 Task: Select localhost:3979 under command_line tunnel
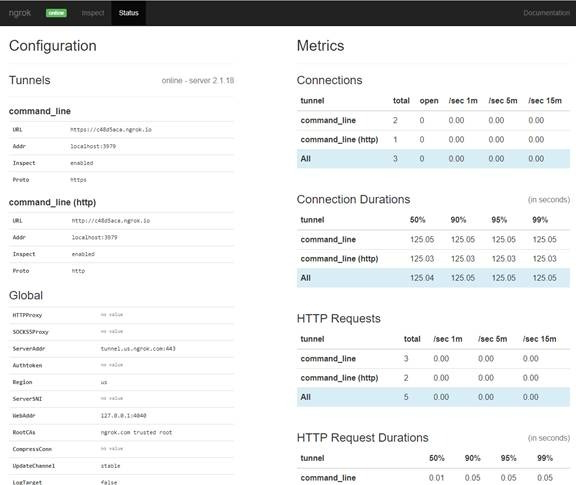pyautogui.click(x=93, y=146)
